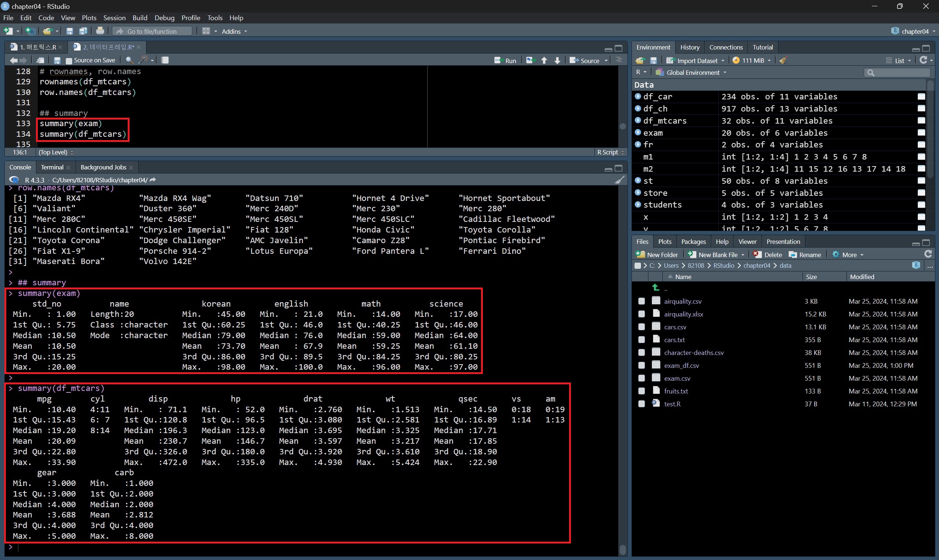
Task: Open the Session menu
Action: [114, 18]
